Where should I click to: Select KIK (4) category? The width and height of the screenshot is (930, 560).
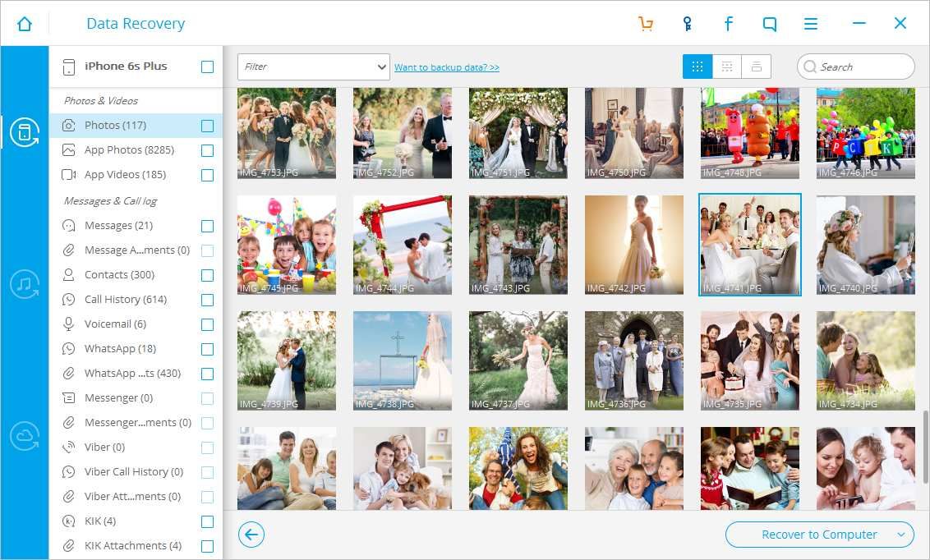[x=136, y=521]
